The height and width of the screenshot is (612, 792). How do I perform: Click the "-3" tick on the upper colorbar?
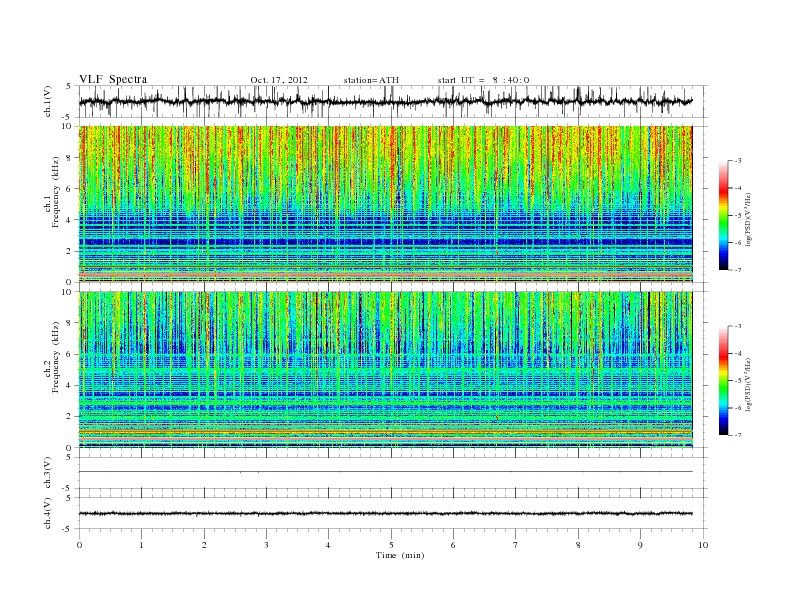738,161
